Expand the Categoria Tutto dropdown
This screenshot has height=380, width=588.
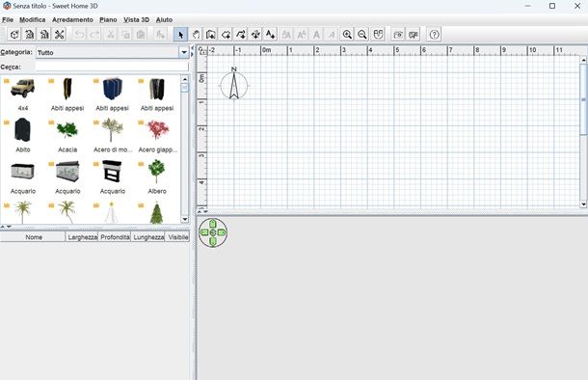coord(184,52)
